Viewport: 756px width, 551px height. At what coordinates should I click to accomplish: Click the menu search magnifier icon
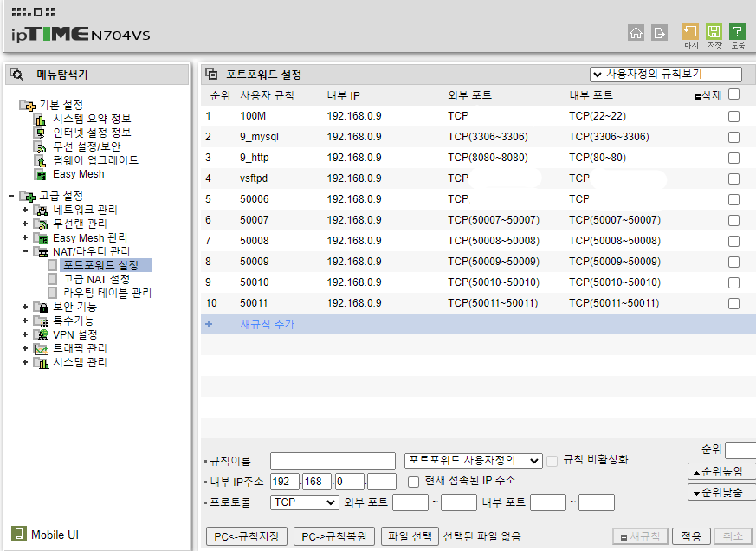coord(16,75)
